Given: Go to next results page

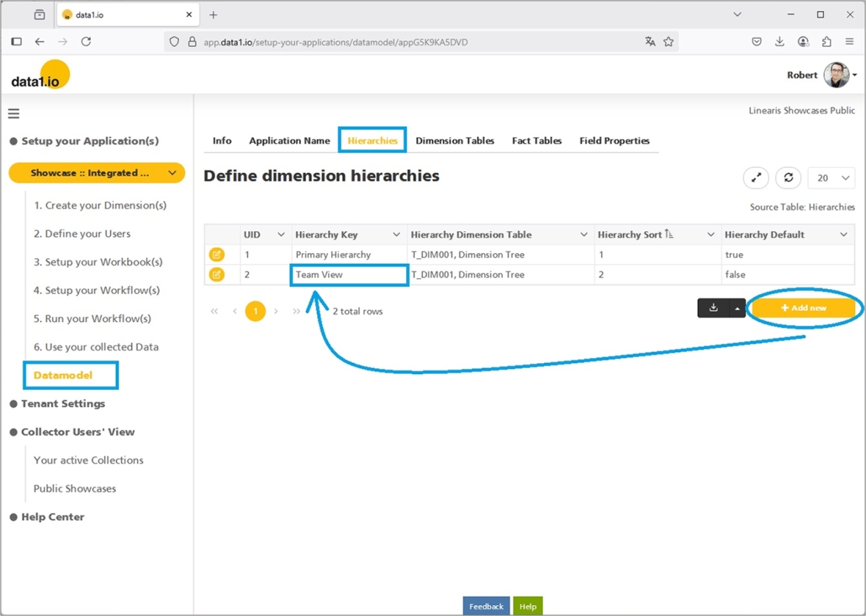Looking at the screenshot, I should [x=276, y=311].
